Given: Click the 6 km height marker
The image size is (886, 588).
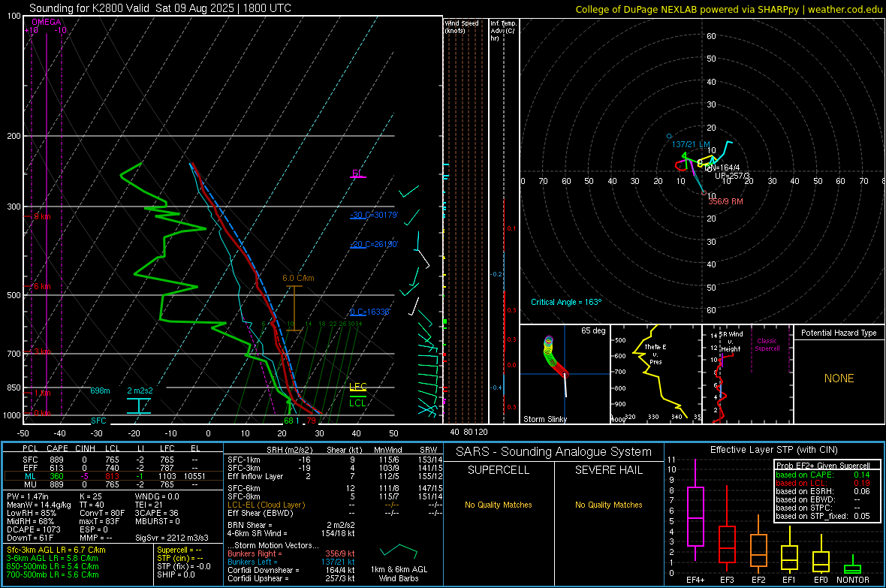Looking at the screenshot, I should pos(42,286).
